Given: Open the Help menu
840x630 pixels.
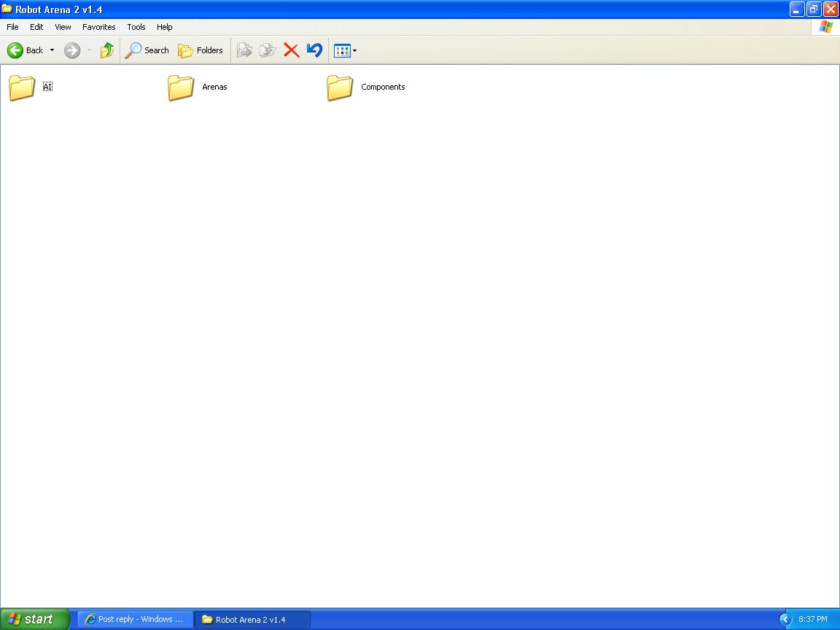Looking at the screenshot, I should (165, 27).
